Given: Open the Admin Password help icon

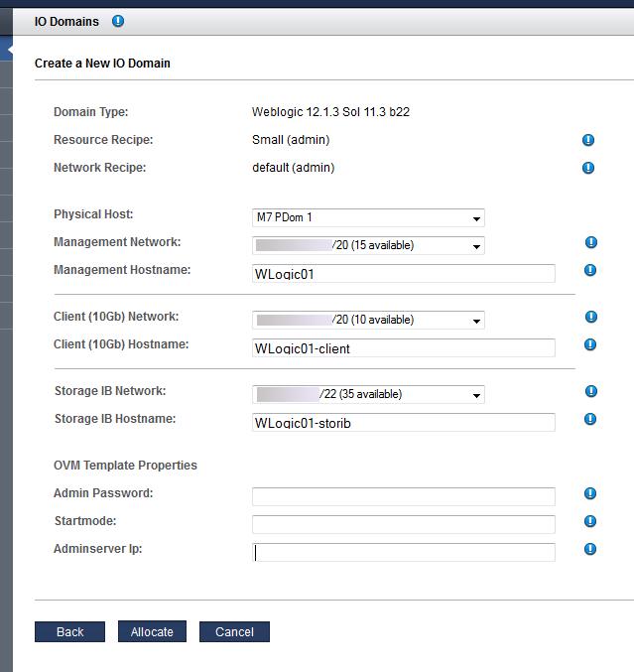Looking at the screenshot, I should point(590,493).
